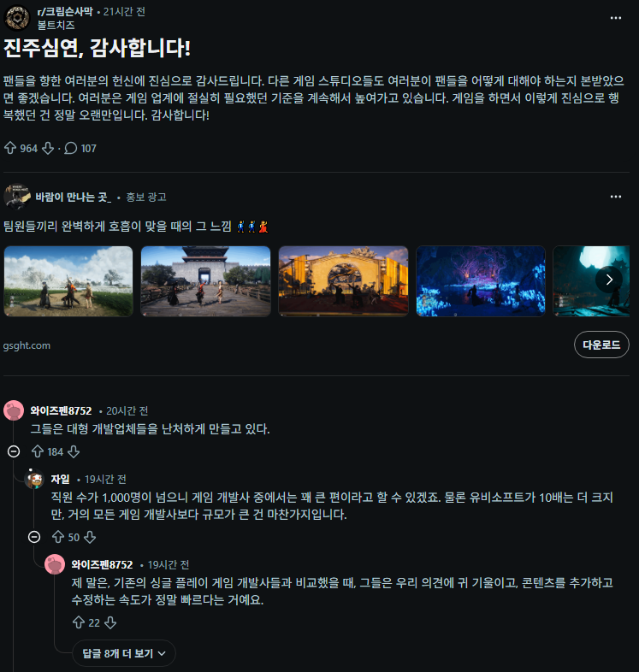Click the post's 21시간 전 timestamp
Image resolution: width=639 pixels, height=672 pixels.
[x=124, y=12]
